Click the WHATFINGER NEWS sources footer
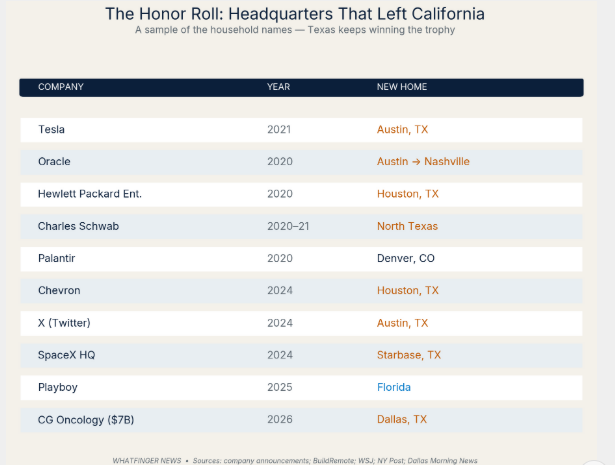 click(295, 461)
